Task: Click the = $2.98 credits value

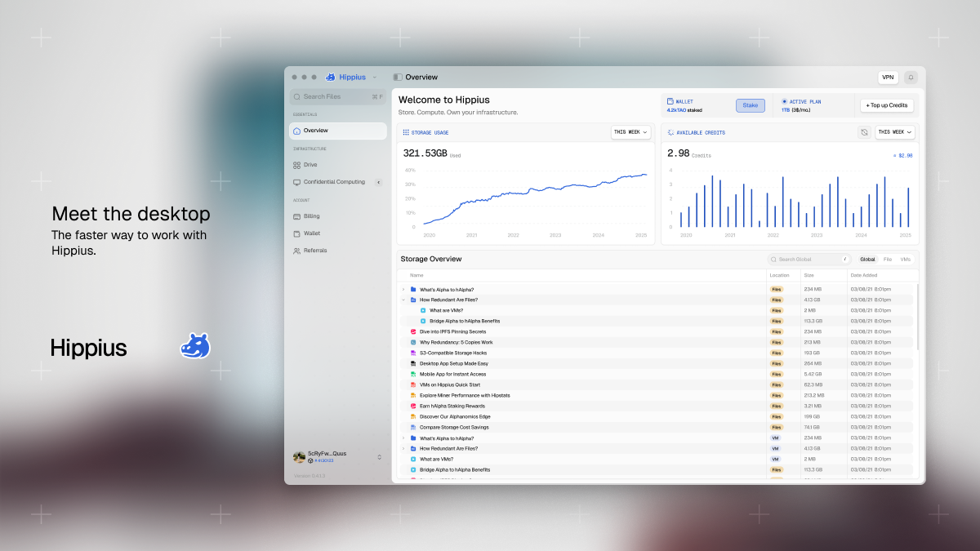Action: (902, 155)
